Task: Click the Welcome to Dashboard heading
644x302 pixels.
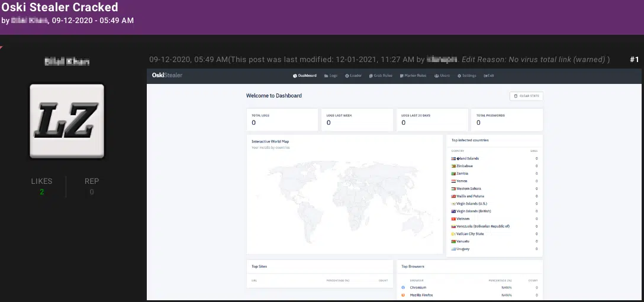Action: pyautogui.click(x=274, y=96)
